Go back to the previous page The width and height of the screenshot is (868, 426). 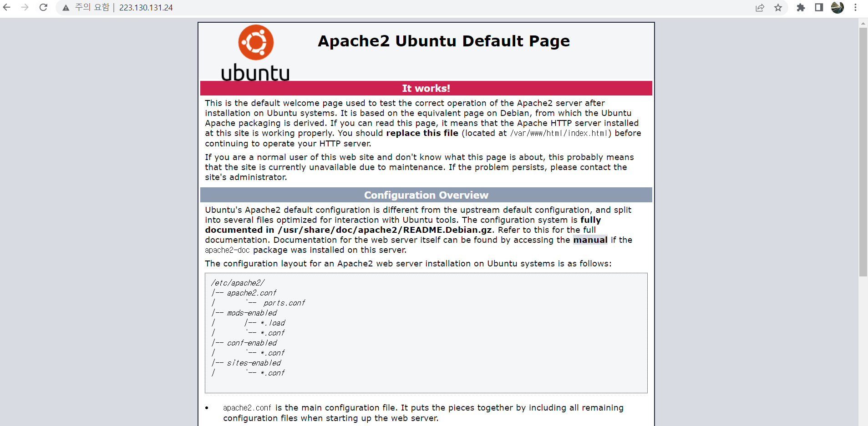7,7
